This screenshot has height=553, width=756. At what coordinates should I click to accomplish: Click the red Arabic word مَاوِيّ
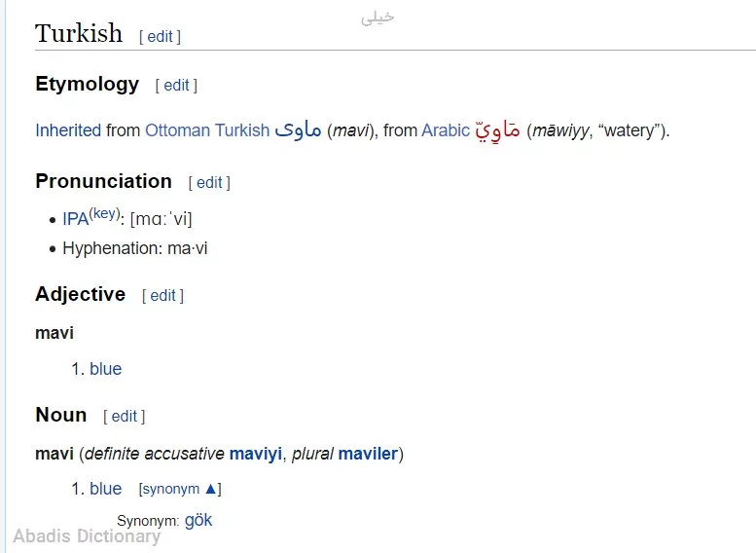tap(497, 129)
